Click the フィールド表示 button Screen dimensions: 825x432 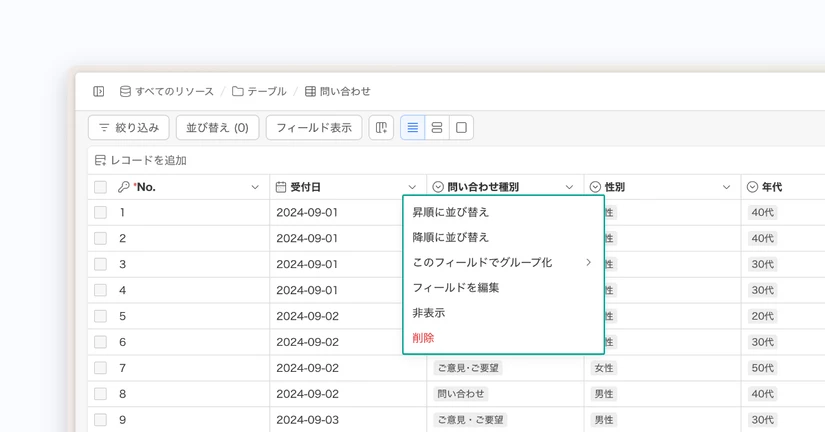(x=314, y=127)
